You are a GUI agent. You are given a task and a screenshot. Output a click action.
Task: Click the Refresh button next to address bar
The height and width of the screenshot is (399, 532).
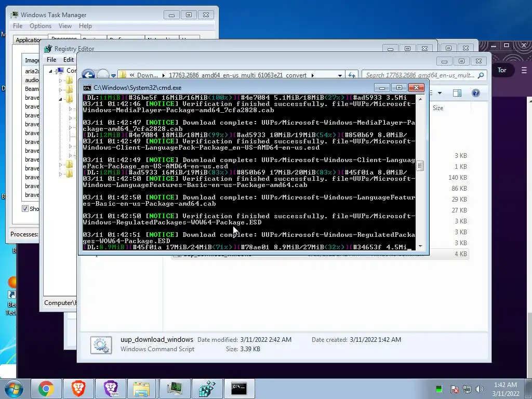[352, 75]
